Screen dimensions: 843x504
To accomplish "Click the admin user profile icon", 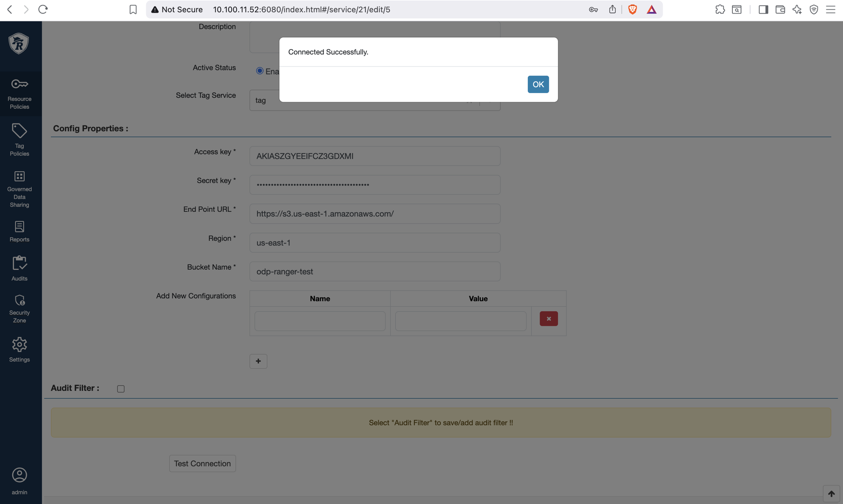I will (19, 475).
